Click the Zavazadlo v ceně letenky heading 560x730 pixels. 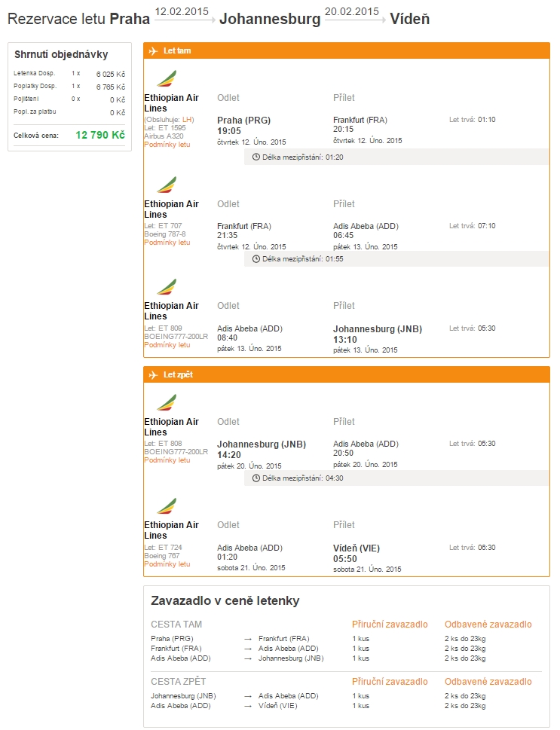click(225, 601)
